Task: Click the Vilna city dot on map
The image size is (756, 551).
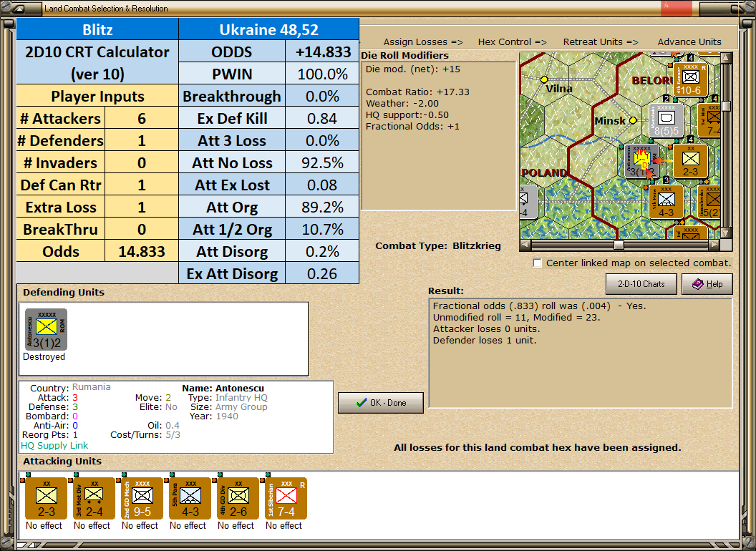Action: click(x=544, y=79)
